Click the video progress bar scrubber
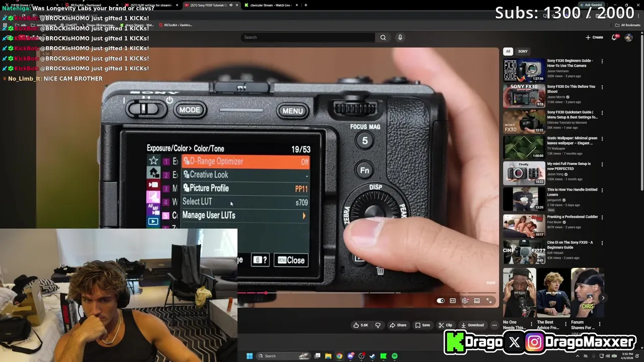 (266, 293)
